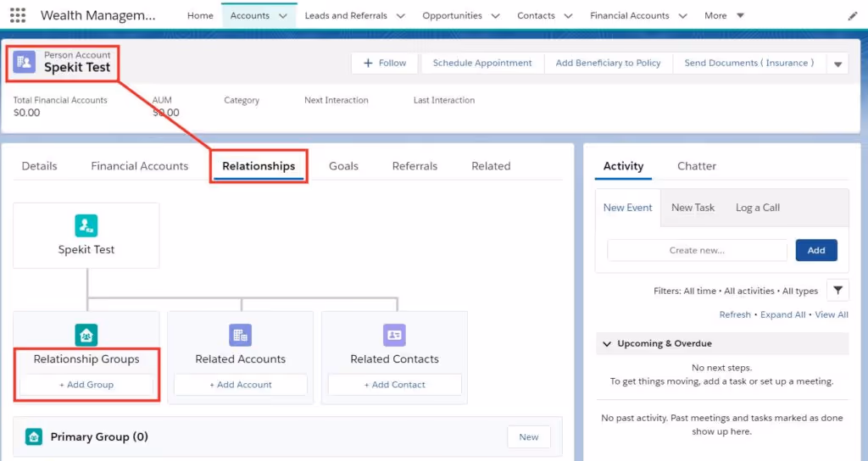The height and width of the screenshot is (461, 868).
Task: Click Schedule Appointment button
Action: pos(482,63)
